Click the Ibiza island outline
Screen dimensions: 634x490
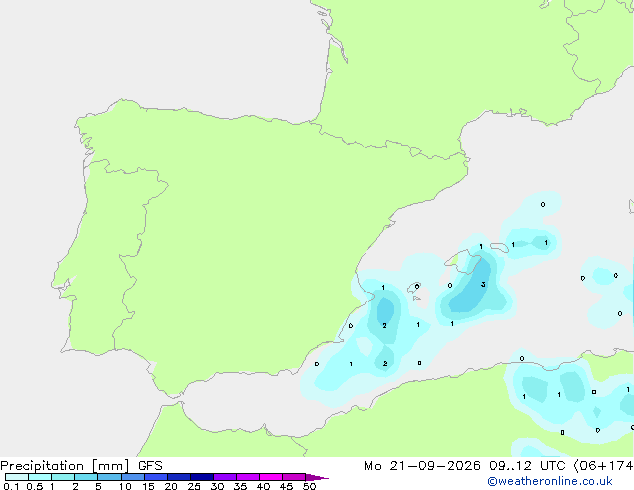tap(414, 288)
